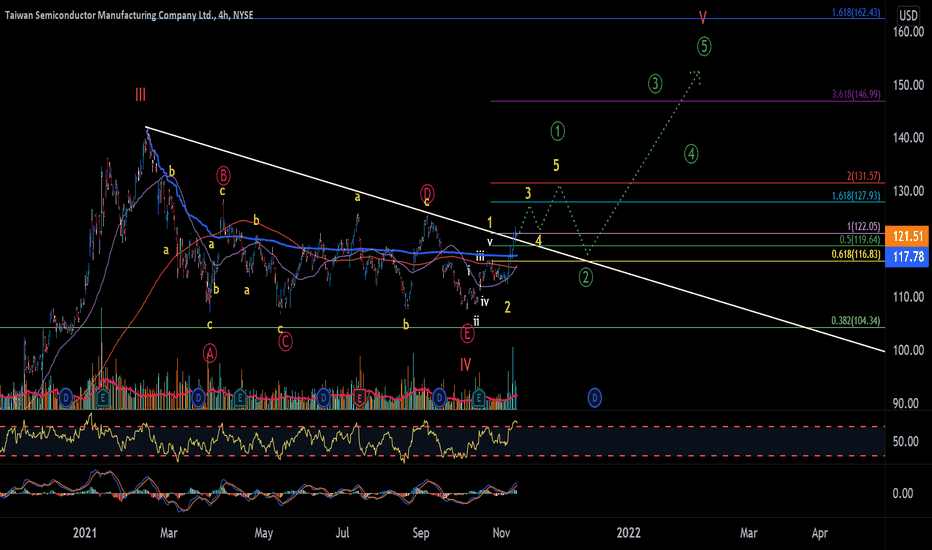Select the 1.618(127.93) Fibonacci label

pyautogui.click(x=857, y=196)
